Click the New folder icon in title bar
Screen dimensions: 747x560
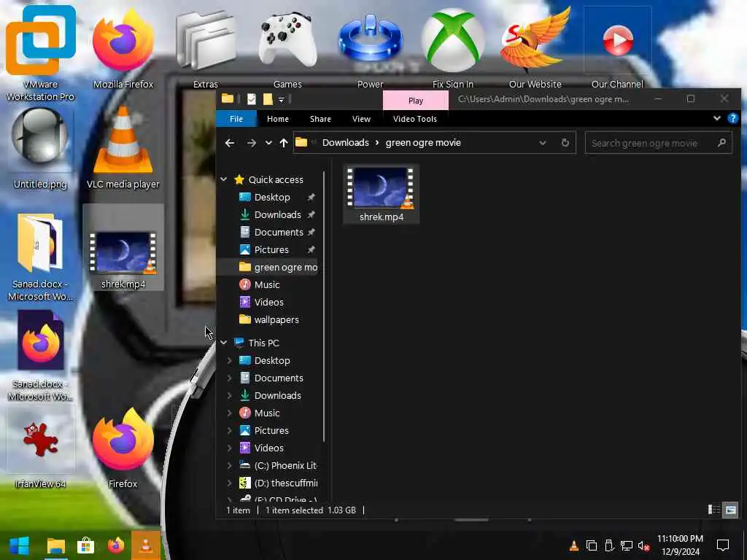pos(268,99)
